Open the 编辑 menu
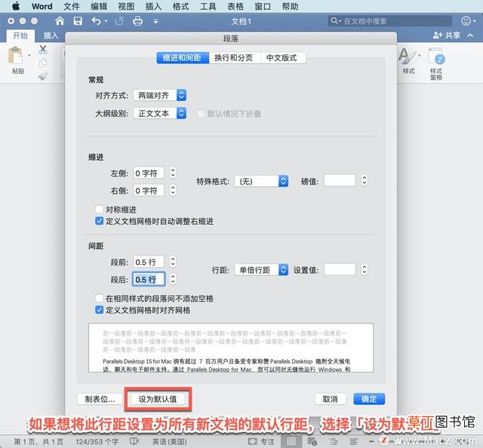Image resolution: width=483 pixels, height=448 pixels. pyautogui.click(x=99, y=6)
